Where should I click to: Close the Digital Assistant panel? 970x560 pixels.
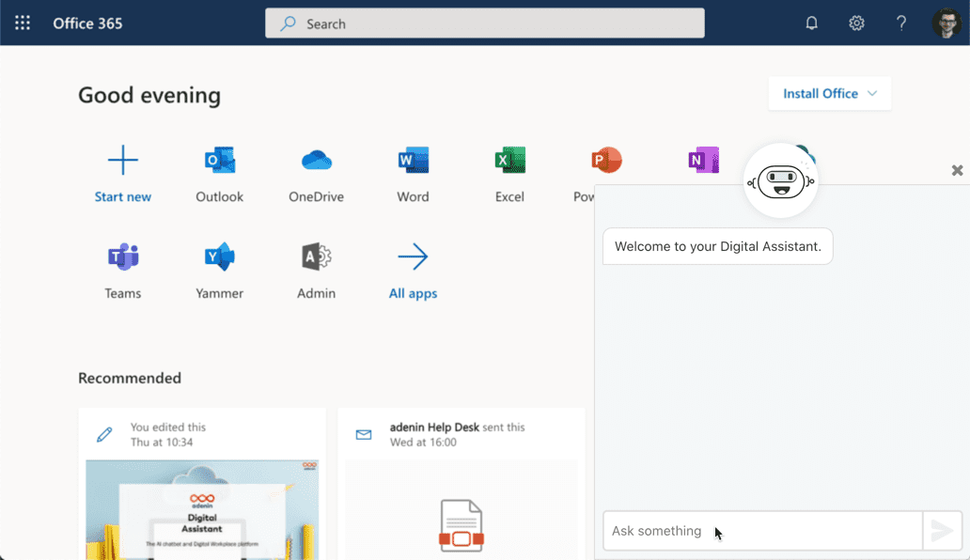tap(957, 170)
